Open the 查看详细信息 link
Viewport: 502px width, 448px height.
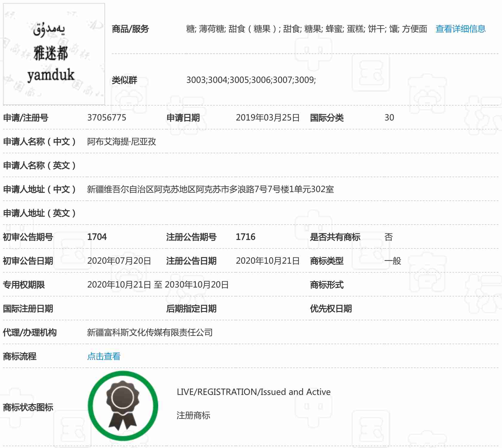(460, 29)
